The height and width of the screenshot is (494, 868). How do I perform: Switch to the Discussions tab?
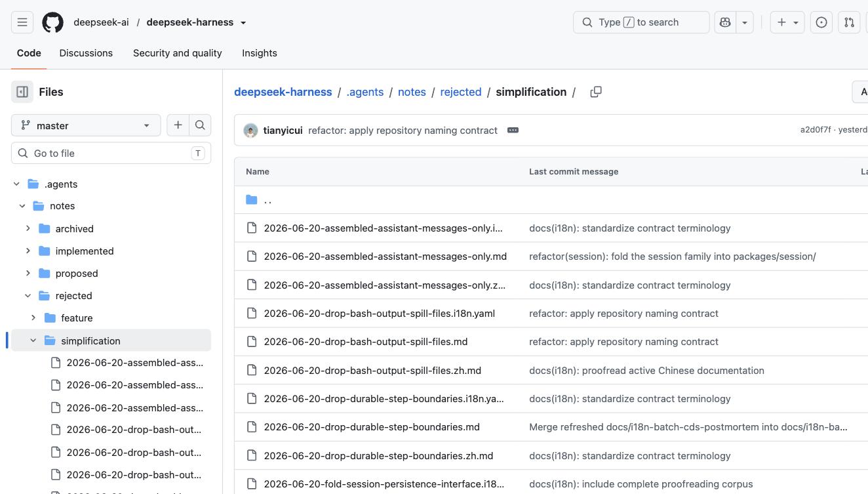coord(86,53)
